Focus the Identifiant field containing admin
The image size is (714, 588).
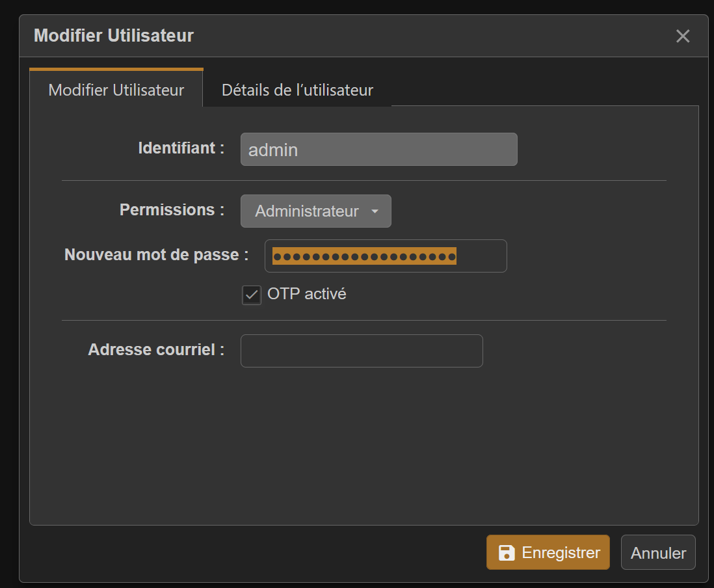pos(378,150)
